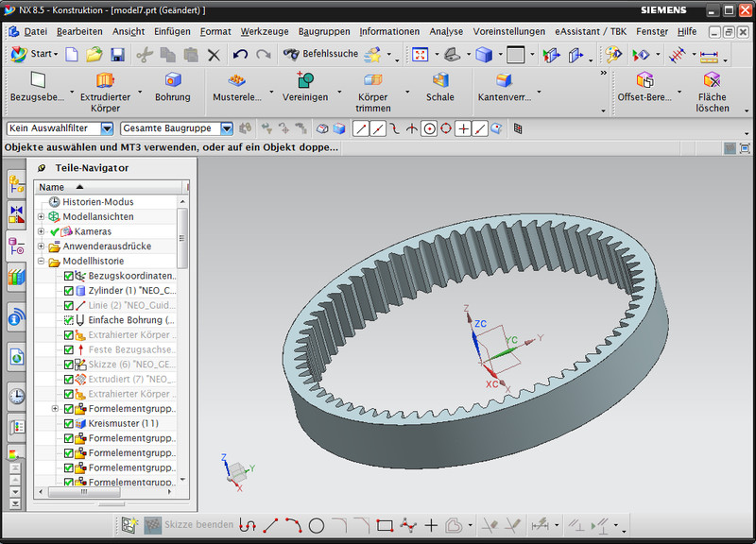Select the rectangle sketch tool
This screenshot has width=756, height=544.
coord(385,525)
